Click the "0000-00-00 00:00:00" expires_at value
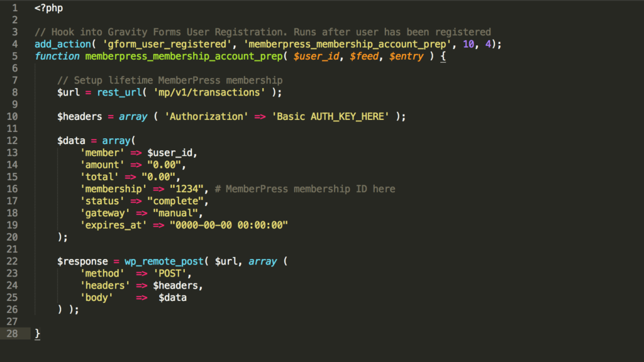 pyautogui.click(x=229, y=225)
